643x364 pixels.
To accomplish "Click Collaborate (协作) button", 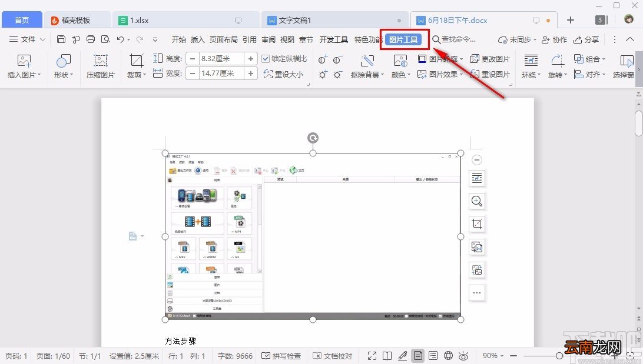I will 555,39.
